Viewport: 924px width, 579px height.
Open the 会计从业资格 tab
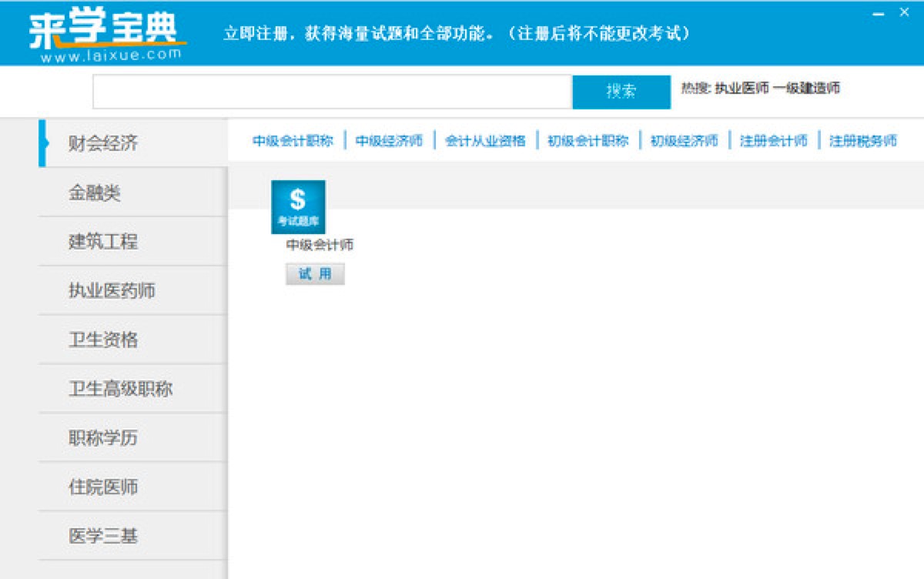pos(485,141)
